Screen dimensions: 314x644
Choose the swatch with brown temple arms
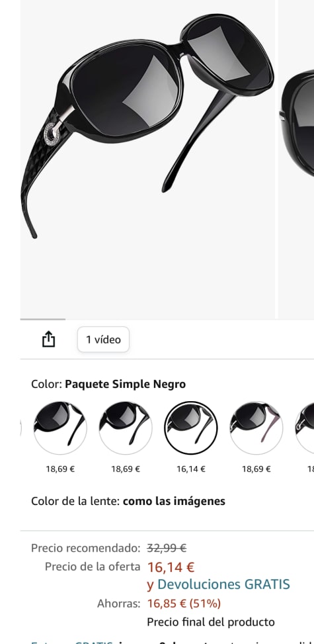[x=256, y=428]
